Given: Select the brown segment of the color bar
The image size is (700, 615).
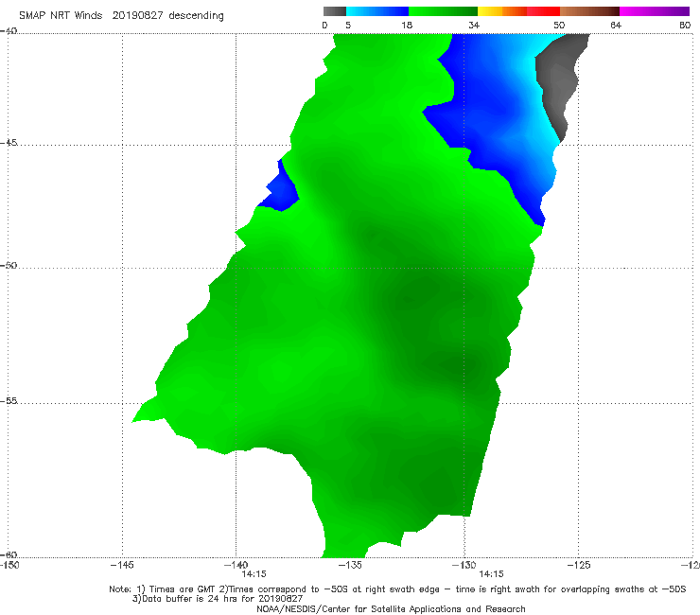Looking at the screenshot, I should [589, 11].
